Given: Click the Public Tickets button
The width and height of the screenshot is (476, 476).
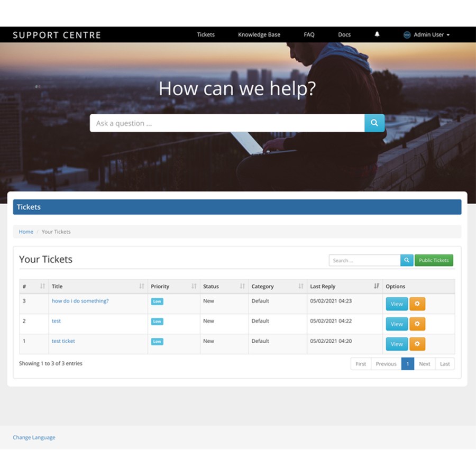Looking at the screenshot, I should tap(434, 260).
